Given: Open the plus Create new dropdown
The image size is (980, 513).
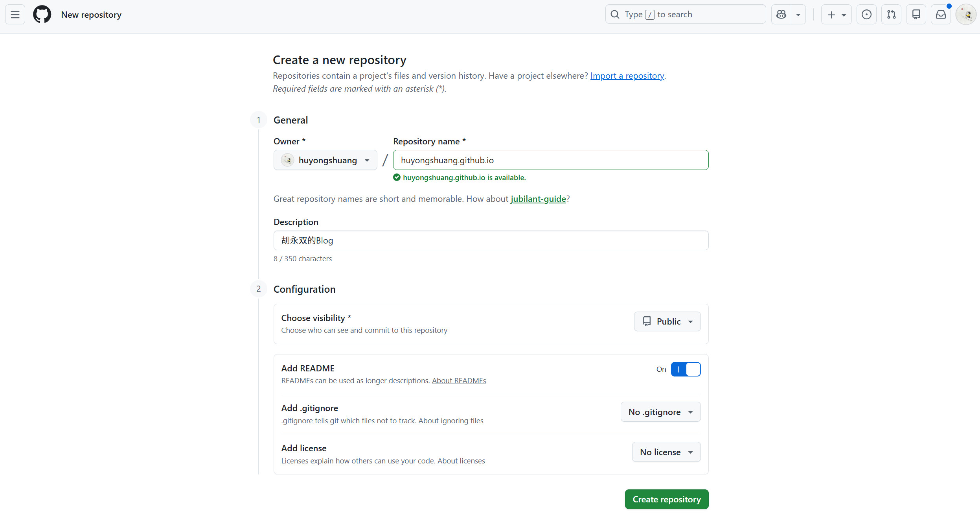Looking at the screenshot, I should click(836, 15).
